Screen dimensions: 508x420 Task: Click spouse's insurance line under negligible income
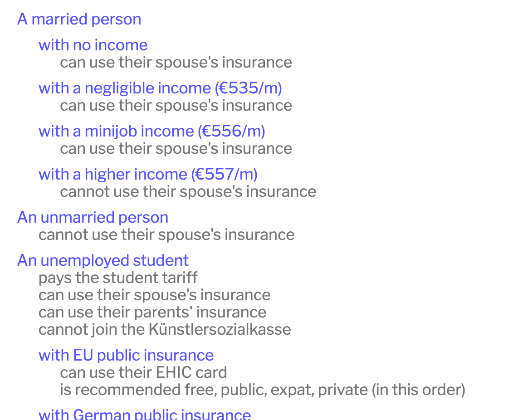click(x=176, y=105)
